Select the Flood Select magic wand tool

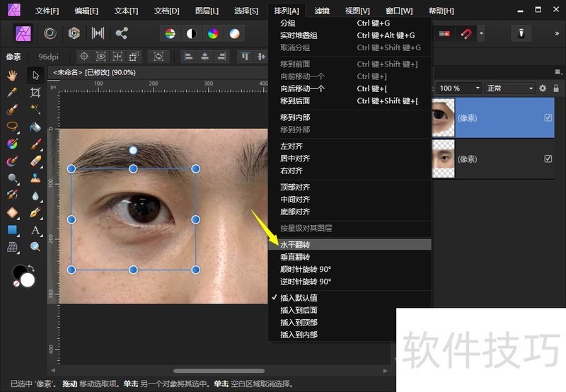35,110
